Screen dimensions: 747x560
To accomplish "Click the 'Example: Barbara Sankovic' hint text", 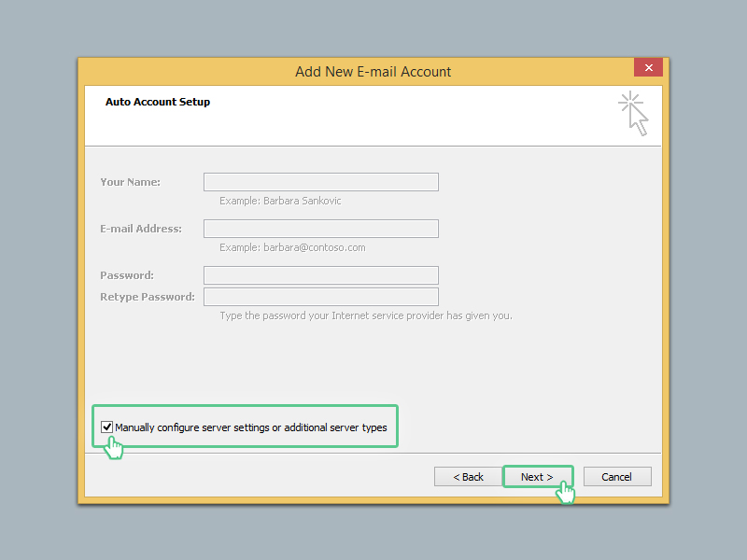I will pyautogui.click(x=280, y=201).
